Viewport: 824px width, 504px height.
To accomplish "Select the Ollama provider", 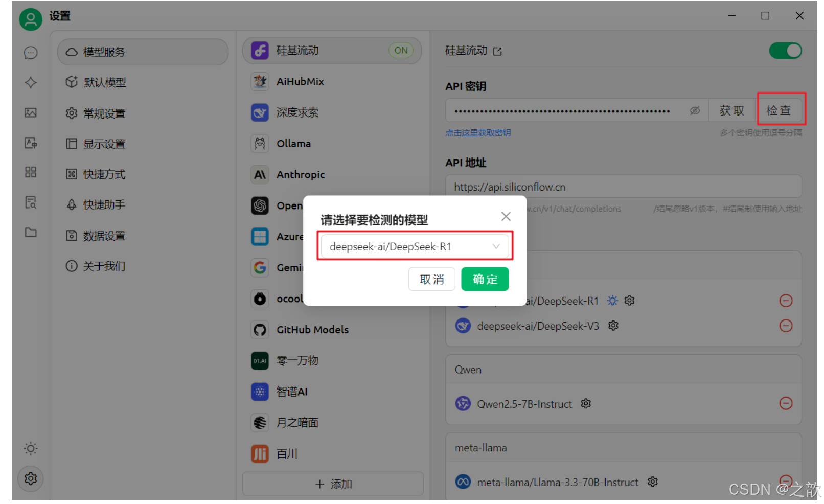I will tap(332, 144).
